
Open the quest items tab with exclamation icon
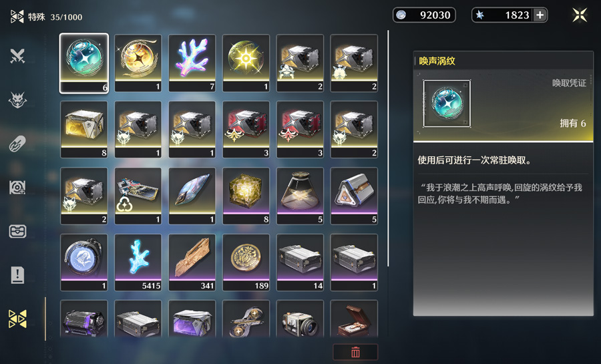(x=17, y=275)
